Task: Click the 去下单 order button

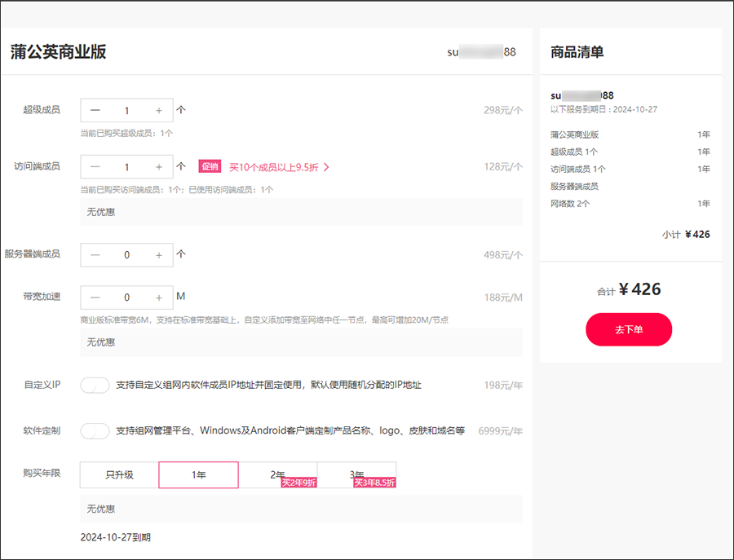Action: (x=629, y=329)
